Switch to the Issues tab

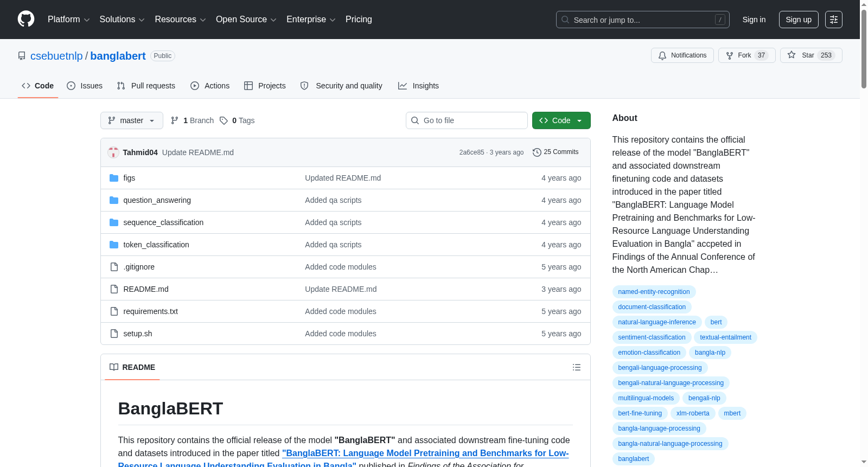pos(85,86)
